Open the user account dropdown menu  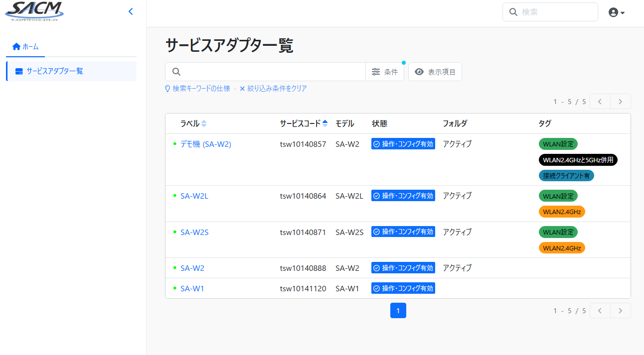click(617, 12)
